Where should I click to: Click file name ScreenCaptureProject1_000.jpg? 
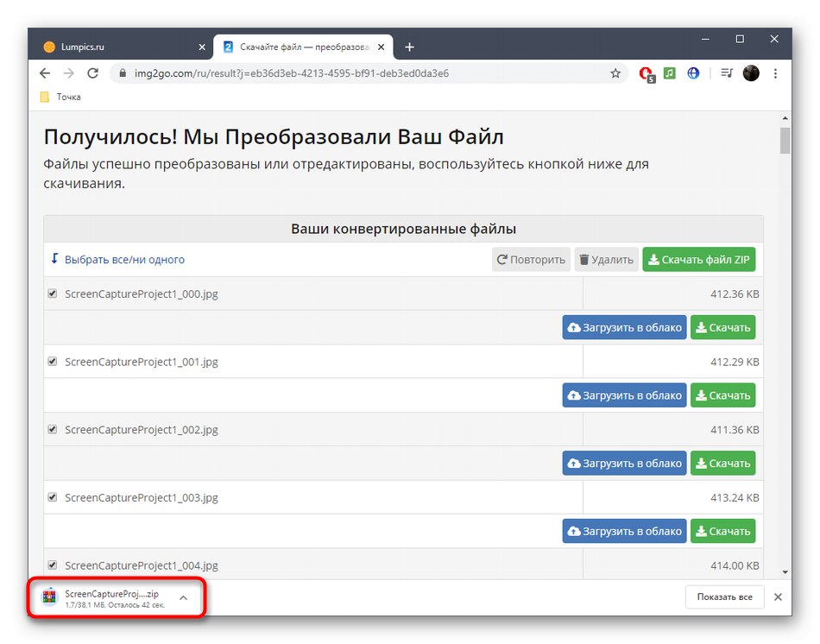pyautogui.click(x=142, y=294)
